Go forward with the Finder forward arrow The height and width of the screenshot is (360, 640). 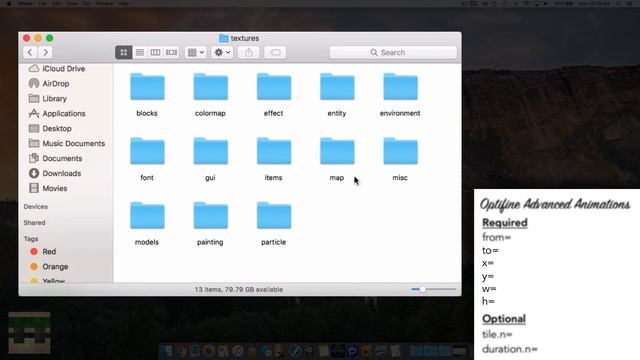pyautogui.click(x=46, y=52)
